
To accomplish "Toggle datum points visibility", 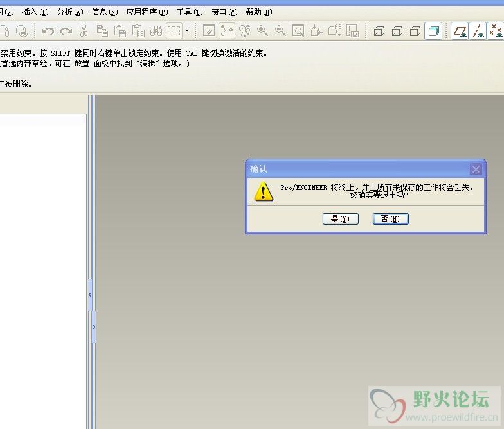I will tap(496, 31).
